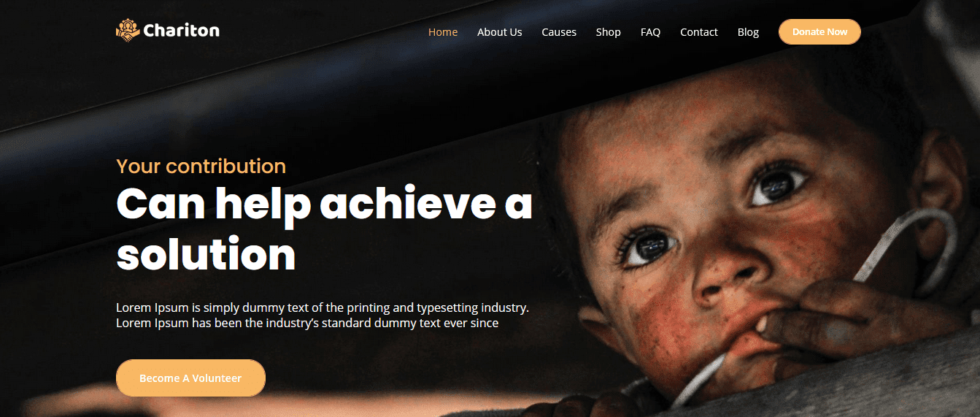
Task: Click the word "solution" in the headline
Action: [x=206, y=255]
